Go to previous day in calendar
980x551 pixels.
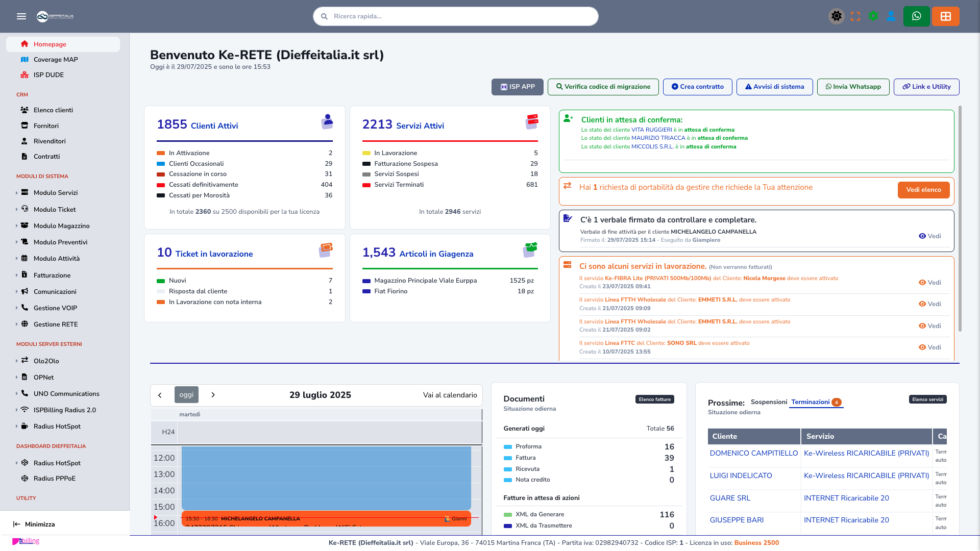click(160, 395)
